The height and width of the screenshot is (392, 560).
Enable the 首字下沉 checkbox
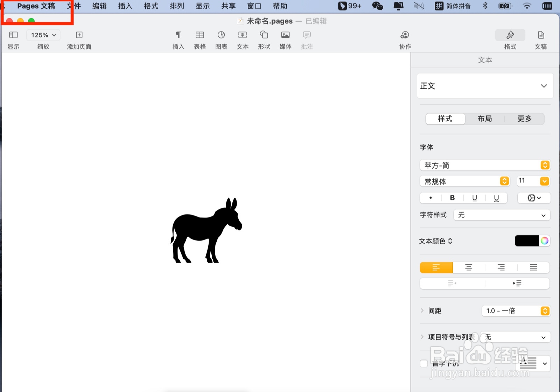click(x=423, y=364)
